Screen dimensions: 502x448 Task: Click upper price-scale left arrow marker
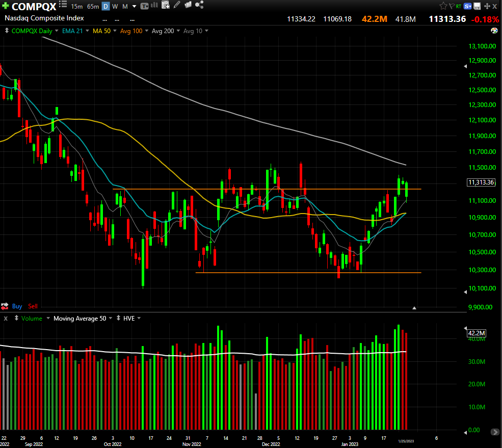tap(465, 66)
